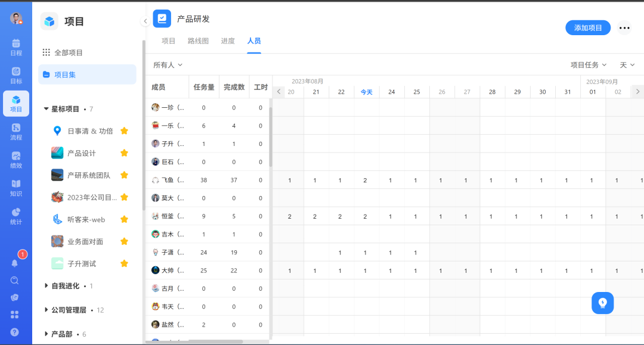Image resolution: width=644 pixels, height=345 pixels.
Task: Expand the 公司管理层 group
Action: [x=46, y=310]
